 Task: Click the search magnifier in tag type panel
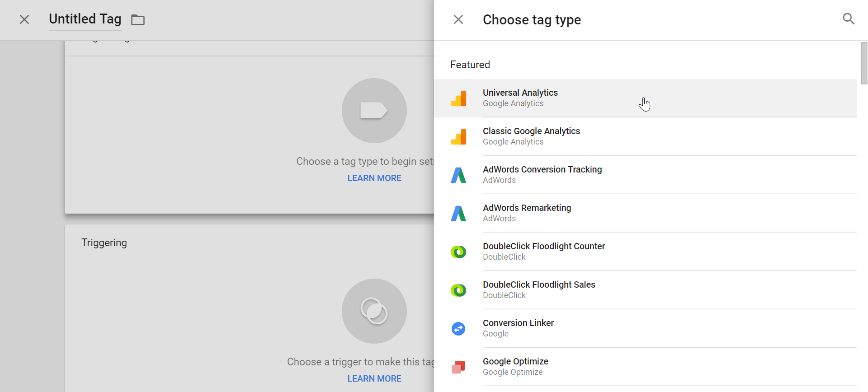tap(849, 19)
